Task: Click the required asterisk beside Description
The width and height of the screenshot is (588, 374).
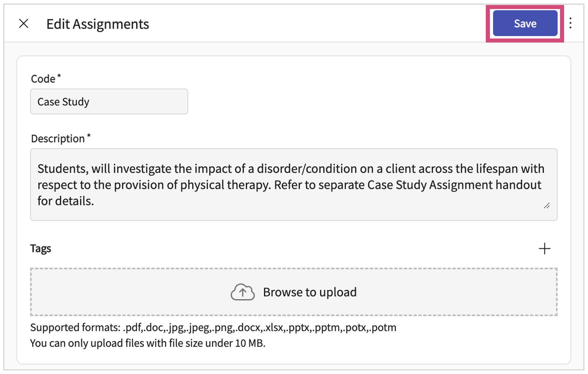Action: (89, 136)
